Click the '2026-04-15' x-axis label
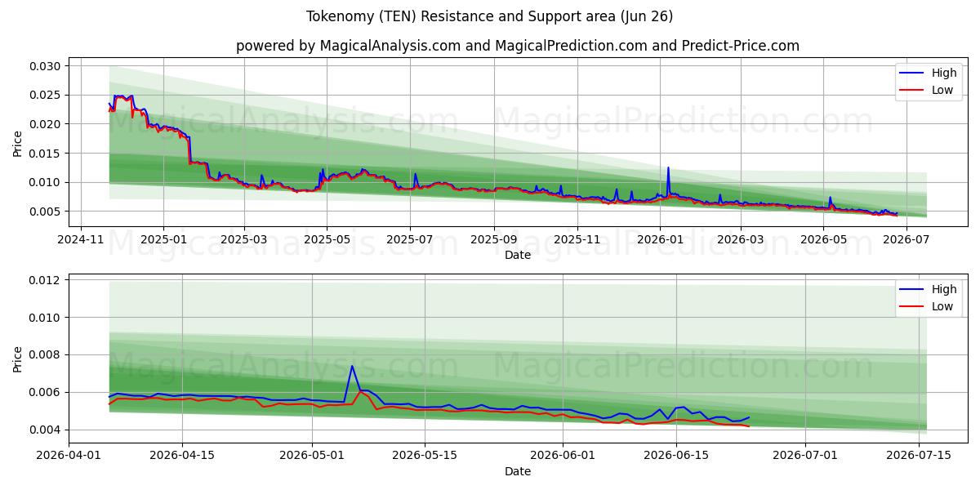Image resolution: width=980 pixels, height=490 pixels. 182,457
